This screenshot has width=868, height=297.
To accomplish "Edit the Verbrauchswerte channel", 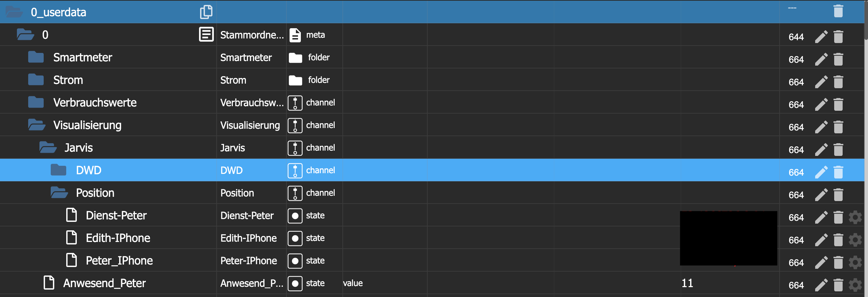I will 821,104.
